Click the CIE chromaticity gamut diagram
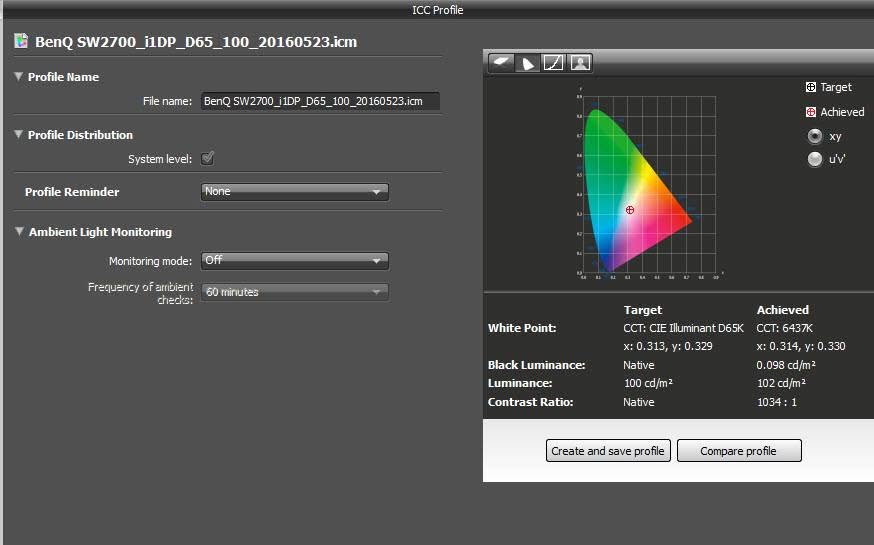The image size is (874, 545). (649, 186)
